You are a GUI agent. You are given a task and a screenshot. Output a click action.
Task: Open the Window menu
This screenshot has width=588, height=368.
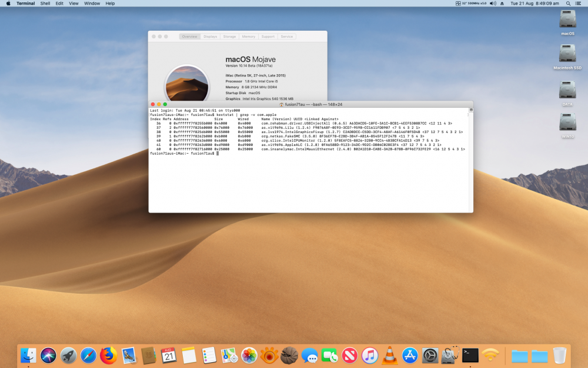pos(92,4)
